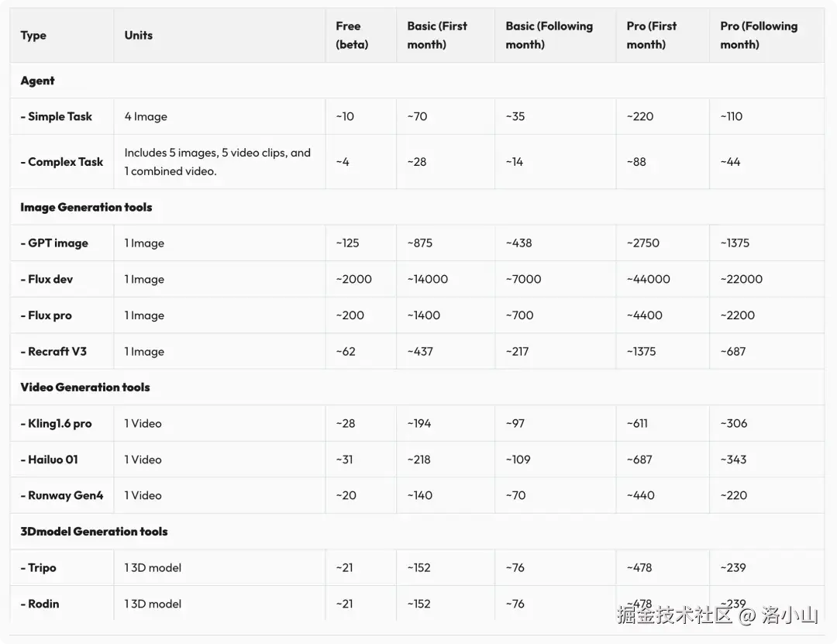
Task: Select the Free (beta) column header
Action: (x=352, y=36)
